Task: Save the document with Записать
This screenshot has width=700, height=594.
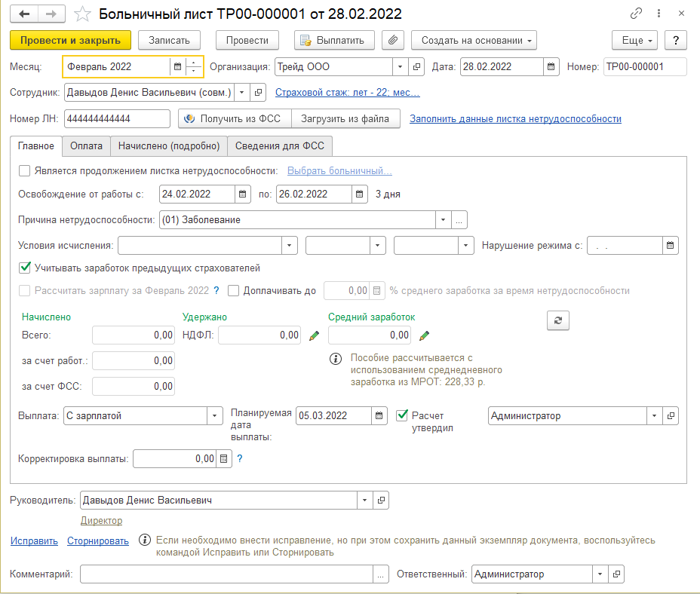Action: (x=169, y=40)
